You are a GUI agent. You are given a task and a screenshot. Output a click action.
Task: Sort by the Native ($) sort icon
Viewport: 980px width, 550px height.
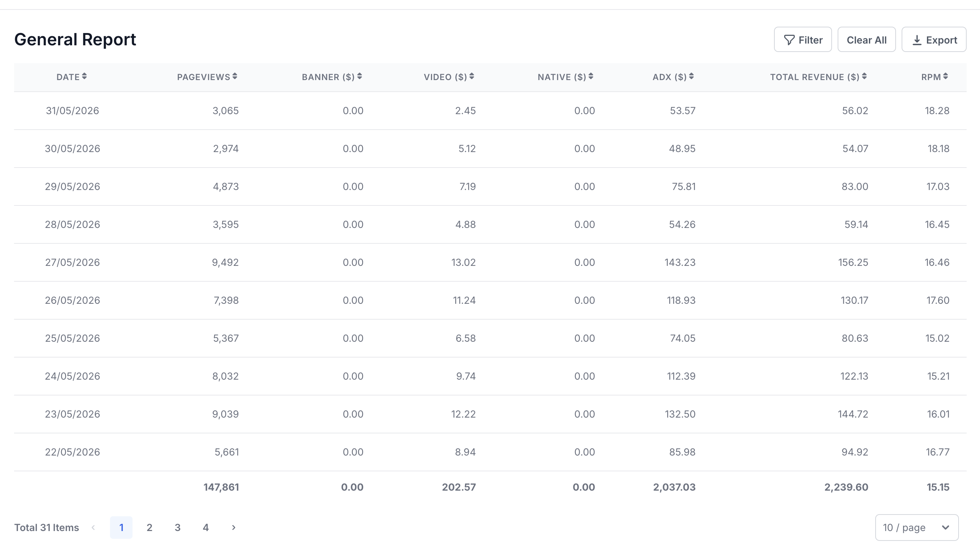[591, 77]
